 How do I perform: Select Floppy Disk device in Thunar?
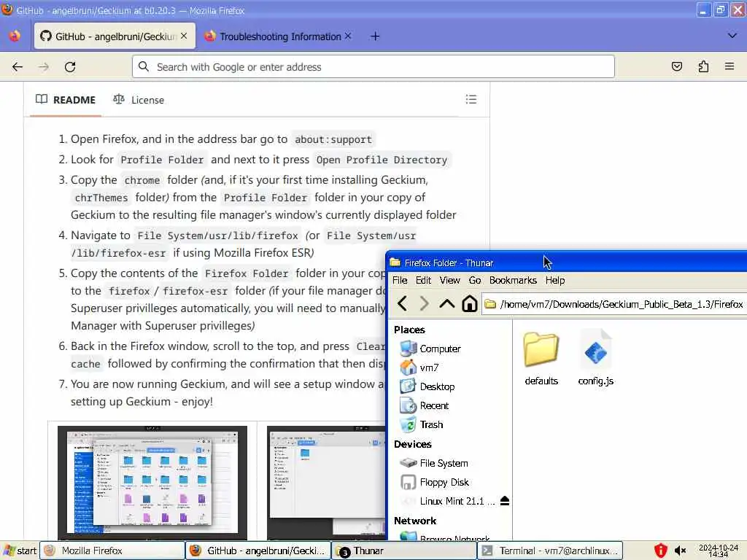tap(434, 482)
